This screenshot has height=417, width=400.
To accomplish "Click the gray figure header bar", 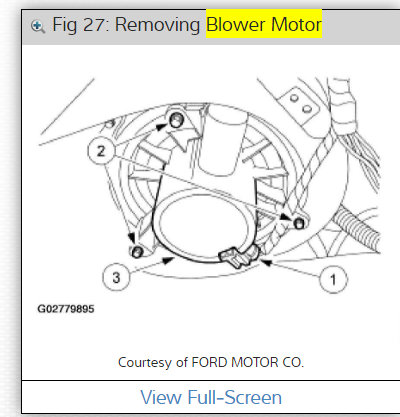I will (x=211, y=27).
